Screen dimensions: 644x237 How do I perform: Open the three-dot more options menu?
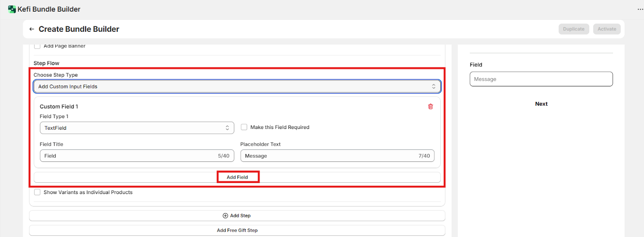[640, 9]
